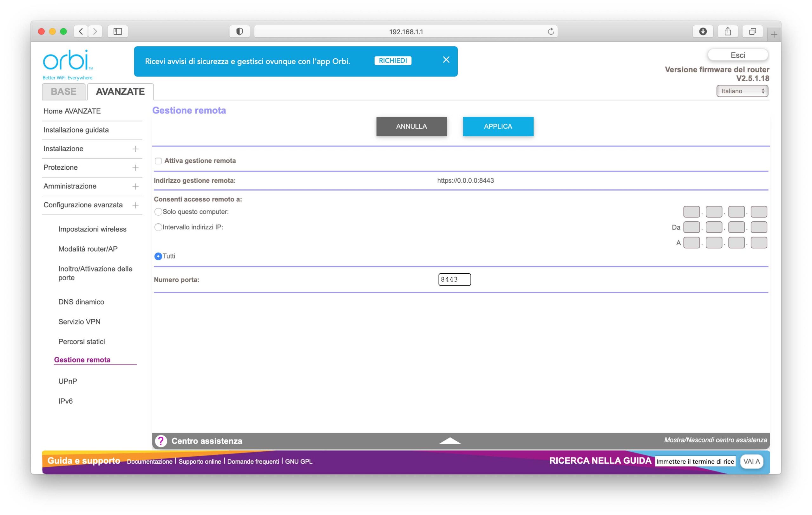Click the Safari back arrow

[x=81, y=31]
